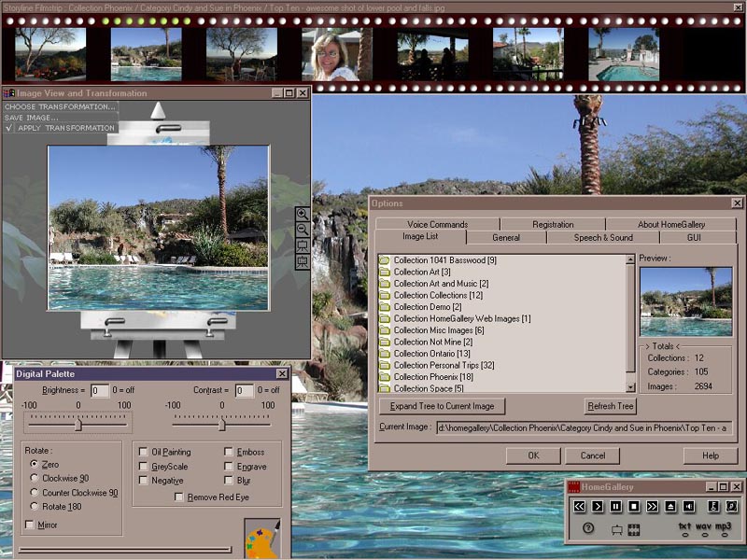Click the Collection Space folder icon
747x560 pixels.
click(x=385, y=388)
